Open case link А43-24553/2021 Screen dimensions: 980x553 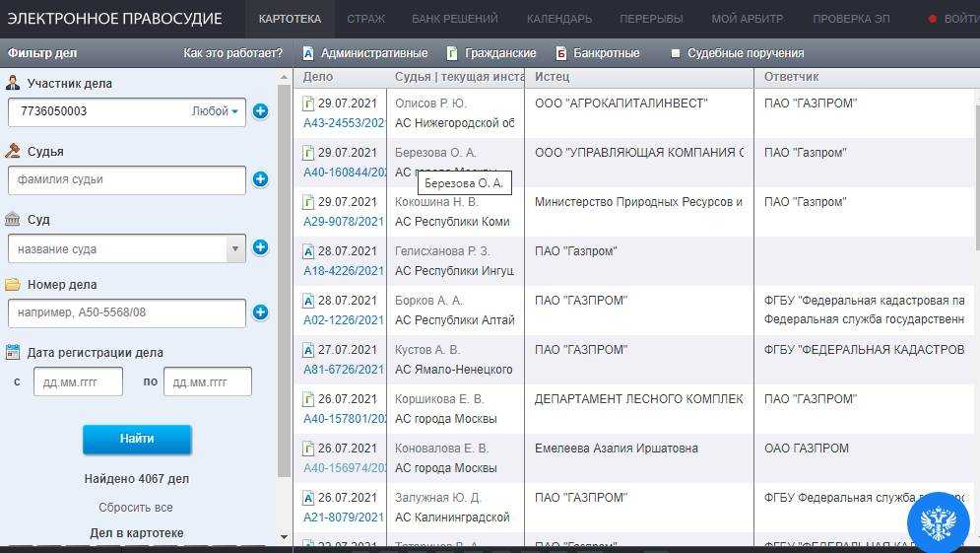(x=344, y=123)
